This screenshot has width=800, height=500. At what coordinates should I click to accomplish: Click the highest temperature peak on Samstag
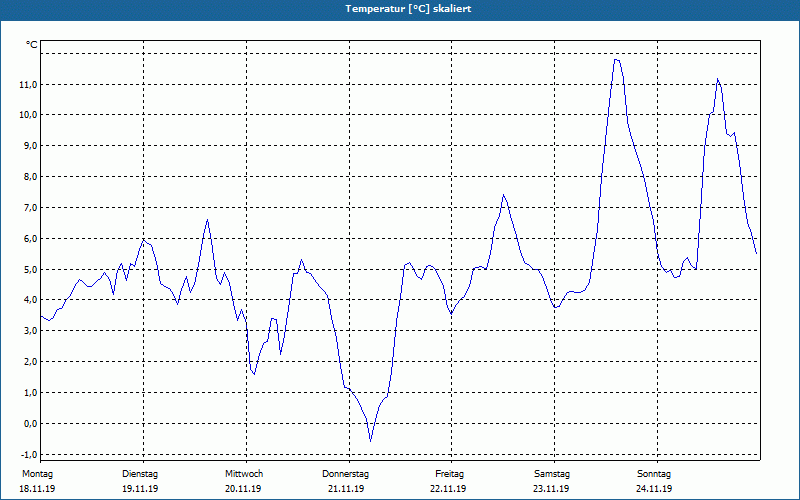click(x=617, y=60)
